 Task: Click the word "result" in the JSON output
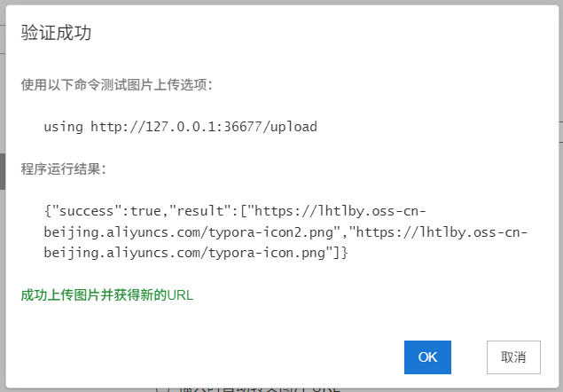(200, 211)
